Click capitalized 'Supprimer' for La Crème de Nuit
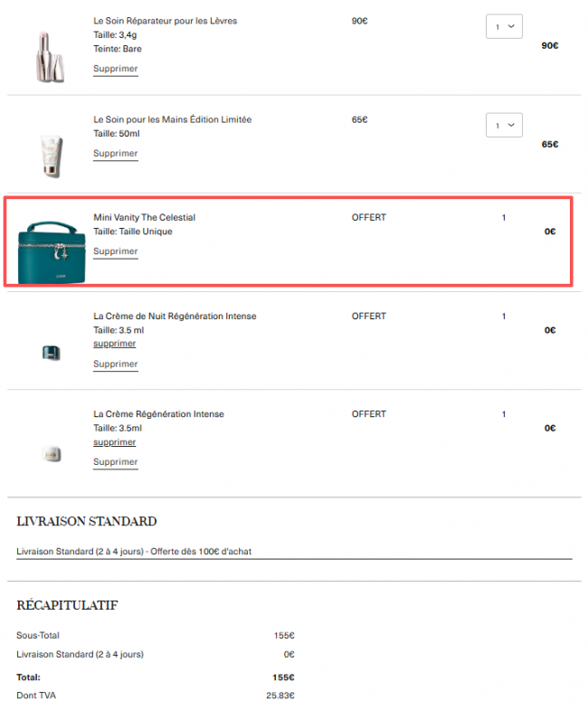This screenshot has width=588, height=710. (x=115, y=364)
